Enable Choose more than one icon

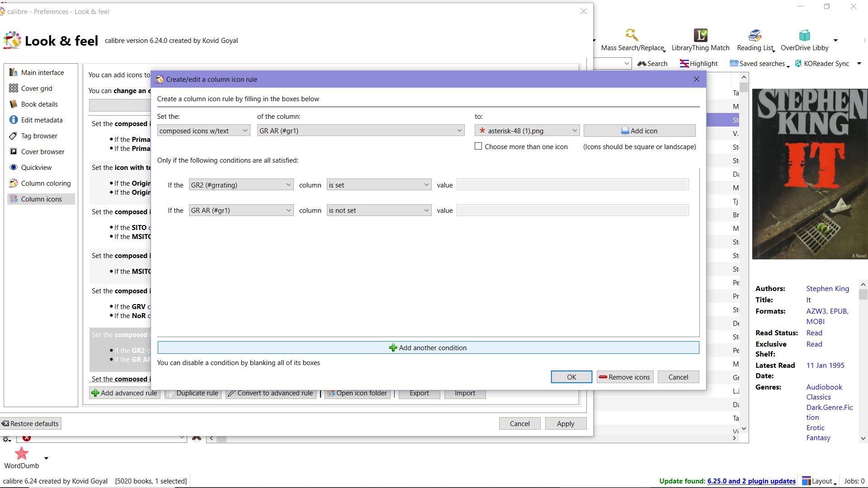coord(478,146)
